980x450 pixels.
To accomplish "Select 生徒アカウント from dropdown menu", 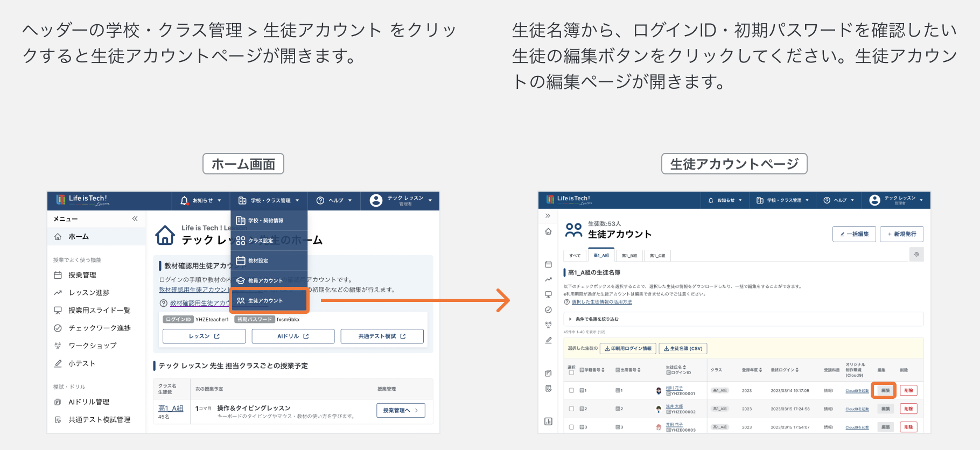I will pyautogui.click(x=269, y=300).
